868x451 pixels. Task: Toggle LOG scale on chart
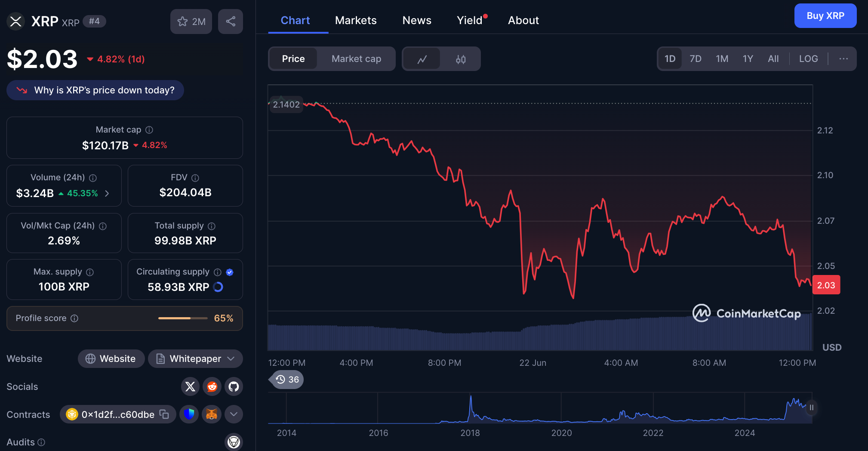click(808, 59)
